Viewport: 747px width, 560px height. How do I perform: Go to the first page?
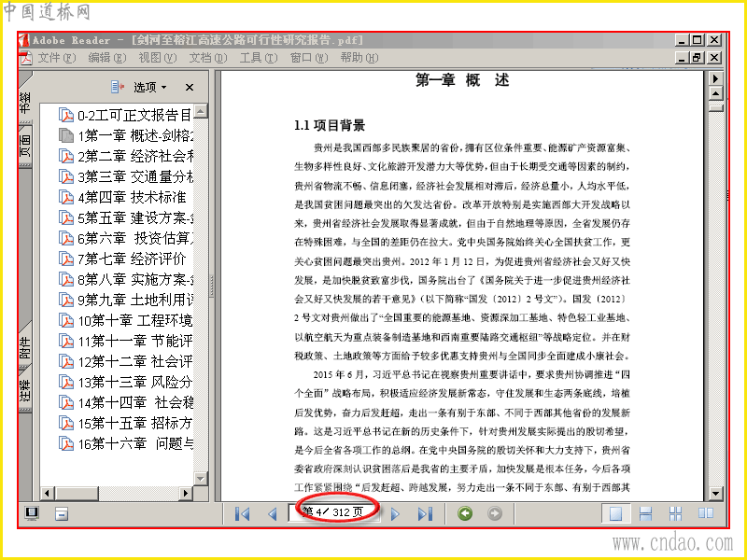243,514
